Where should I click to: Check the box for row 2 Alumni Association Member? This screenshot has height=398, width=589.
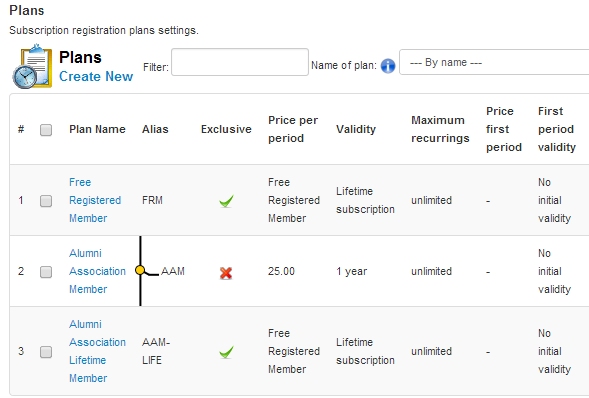coord(46,272)
